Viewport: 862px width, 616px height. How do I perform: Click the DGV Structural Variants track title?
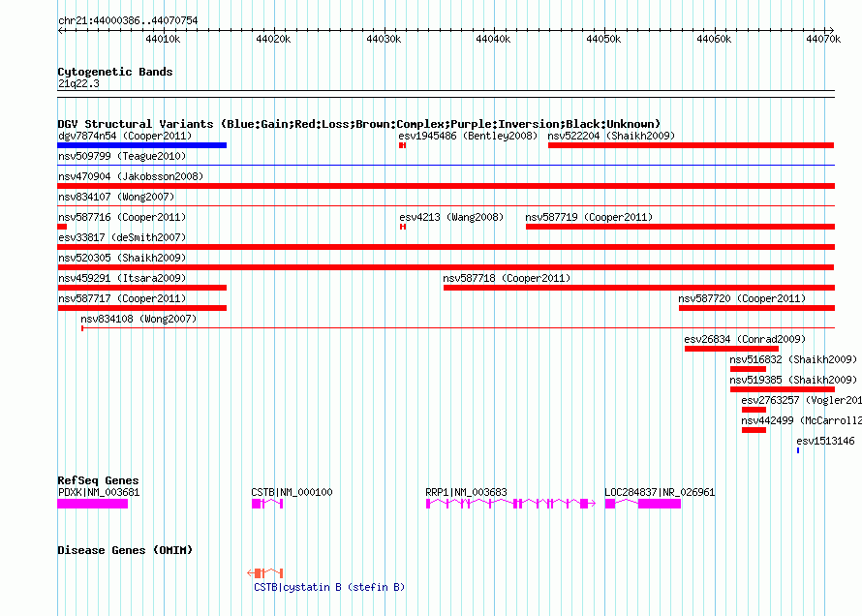pos(358,124)
